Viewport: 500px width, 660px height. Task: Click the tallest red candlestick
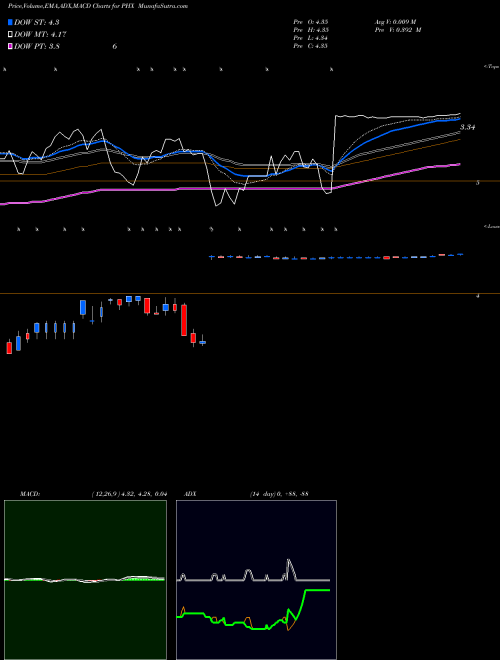184,320
